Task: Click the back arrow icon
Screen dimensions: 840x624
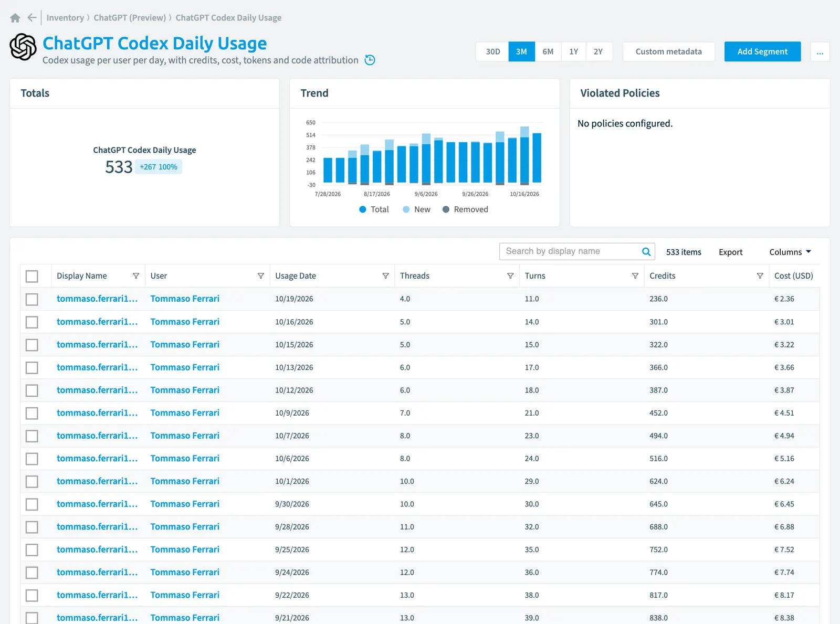Action: pos(32,17)
